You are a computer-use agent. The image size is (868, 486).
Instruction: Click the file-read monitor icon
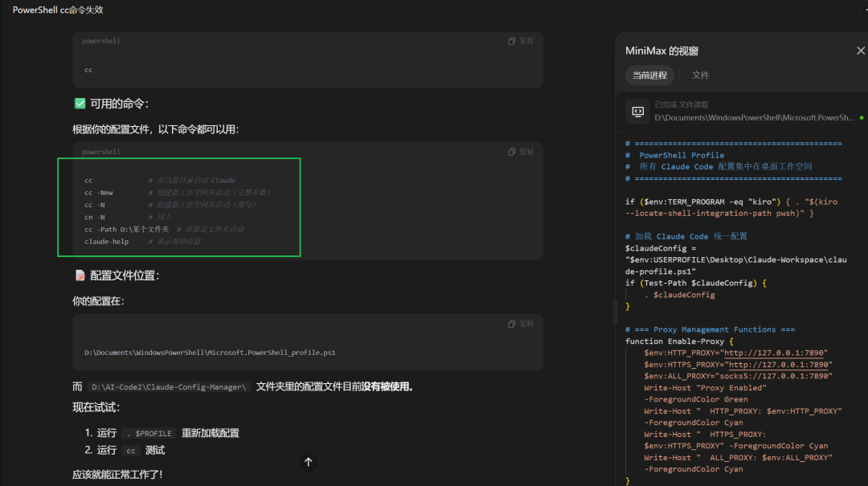(x=637, y=112)
